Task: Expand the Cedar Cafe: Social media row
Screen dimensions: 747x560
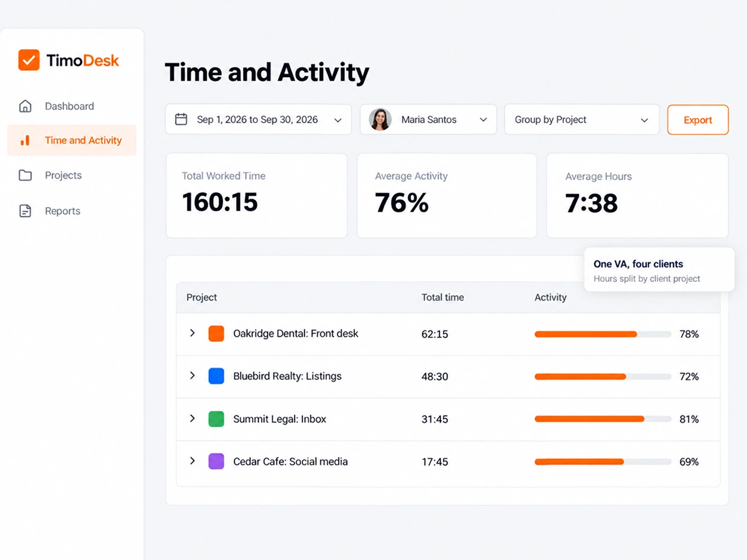Action: click(x=192, y=461)
